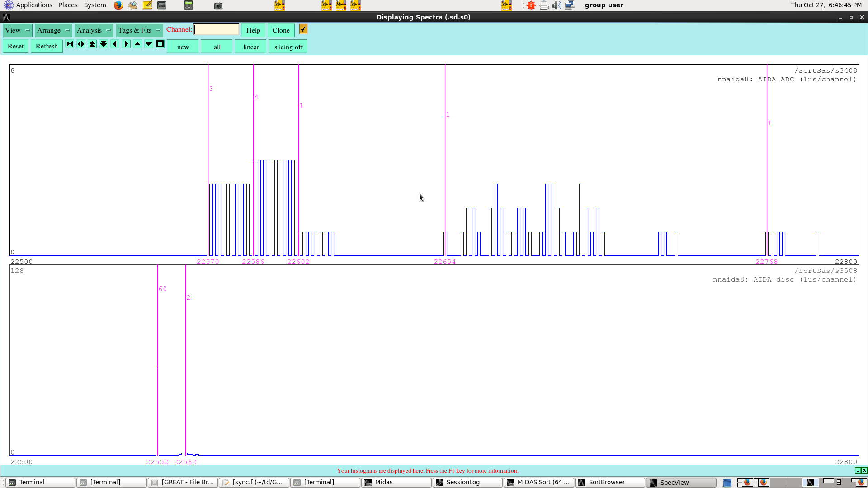This screenshot has width=868, height=488.
Task: Select the tag marker at channel 22552
Action: click(x=157, y=462)
